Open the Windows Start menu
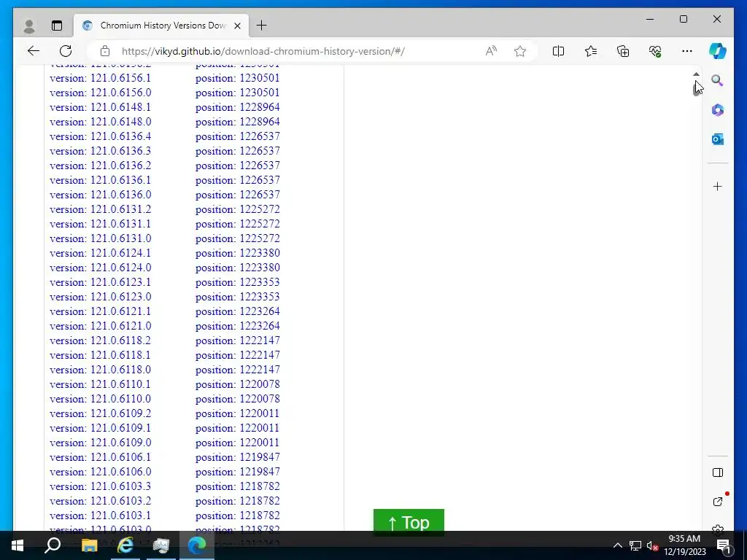The width and height of the screenshot is (747, 560). 18,545
